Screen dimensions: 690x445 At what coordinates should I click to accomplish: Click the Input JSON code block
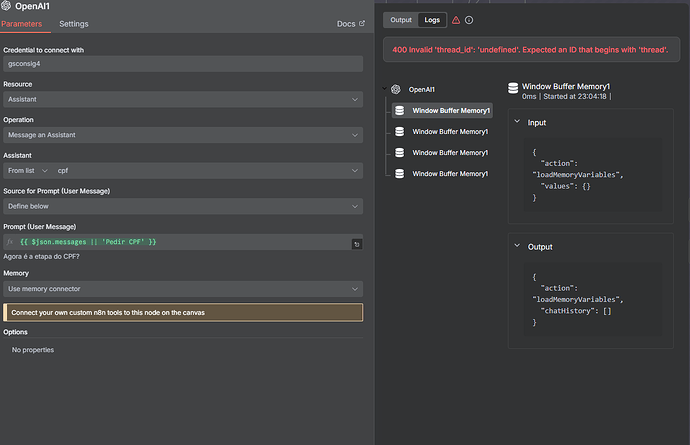pos(593,175)
